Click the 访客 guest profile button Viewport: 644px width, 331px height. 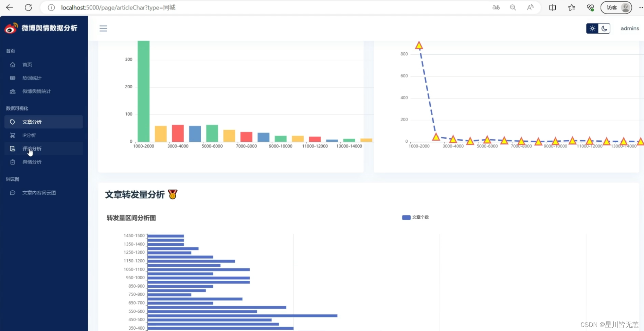(616, 7)
